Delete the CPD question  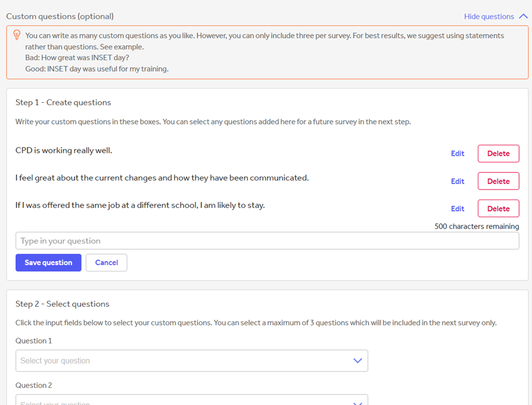tap(498, 153)
